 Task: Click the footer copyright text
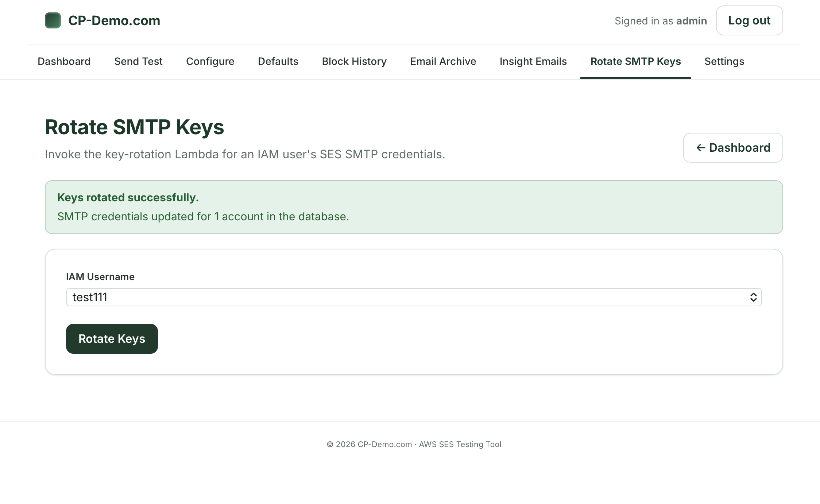click(414, 444)
